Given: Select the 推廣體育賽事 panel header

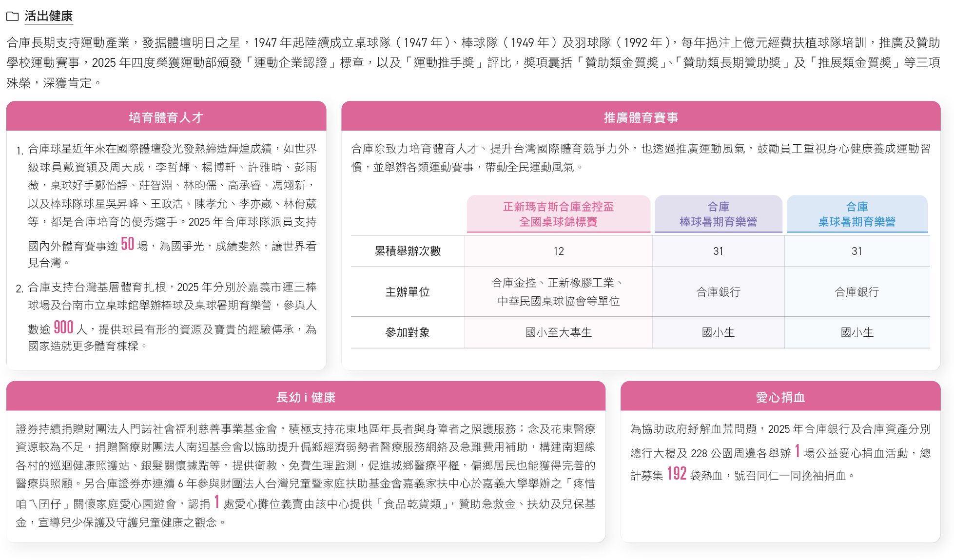Looking at the screenshot, I should [641, 117].
